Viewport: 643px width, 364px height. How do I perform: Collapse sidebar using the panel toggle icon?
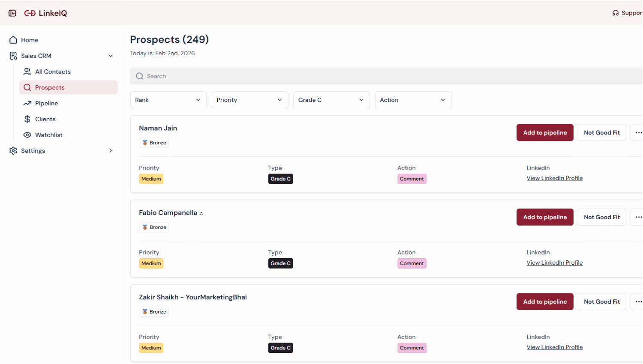[x=12, y=13]
